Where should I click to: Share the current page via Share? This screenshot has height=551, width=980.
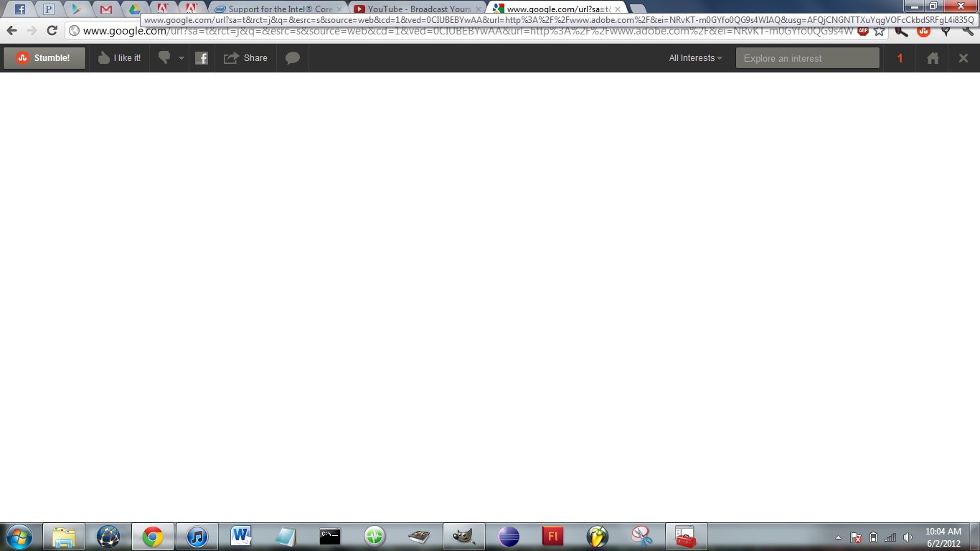[245, 57]
